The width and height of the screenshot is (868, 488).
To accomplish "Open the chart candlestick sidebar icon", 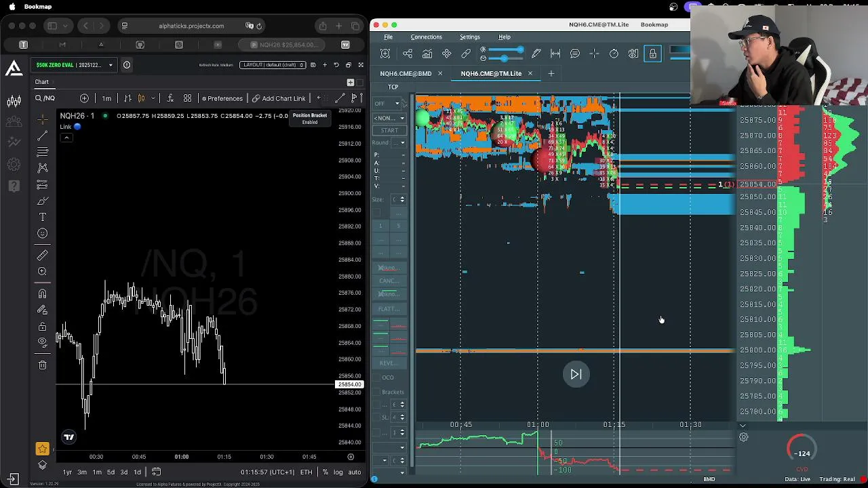I will pyautogui.click(x=14, y=102).
